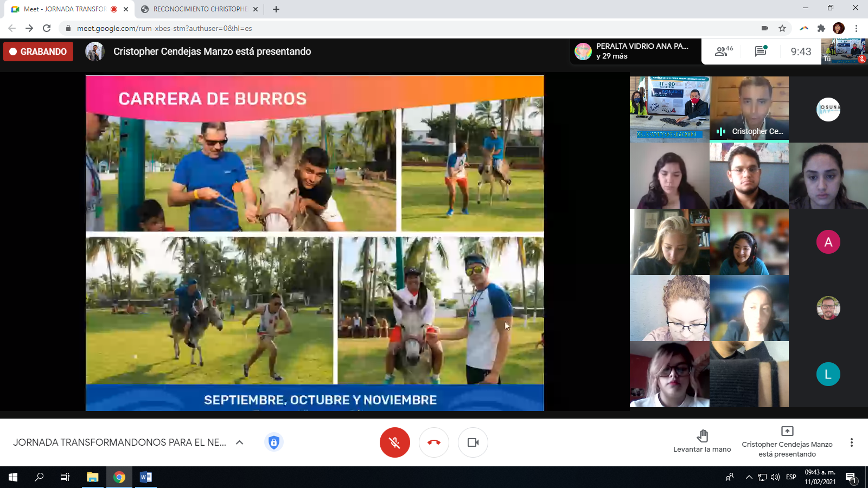Open the presenting options for Cristopher Cendejas Manzo
This screenshot has width=868, height=488.
[x=787, y=442]
